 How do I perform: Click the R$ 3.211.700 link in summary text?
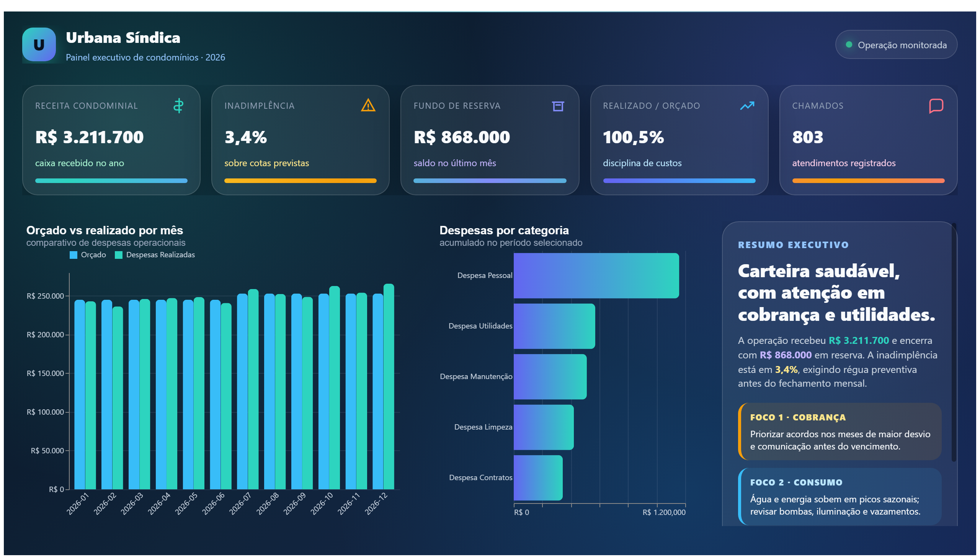[x=858, y=340]
